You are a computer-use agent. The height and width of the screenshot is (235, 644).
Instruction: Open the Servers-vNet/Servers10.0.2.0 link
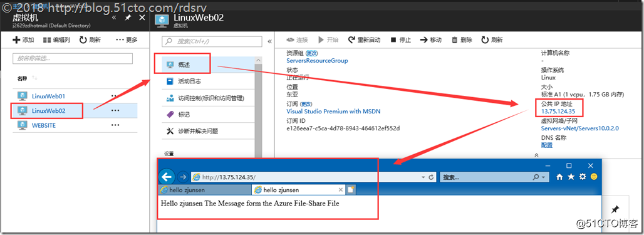pos(580,128)
